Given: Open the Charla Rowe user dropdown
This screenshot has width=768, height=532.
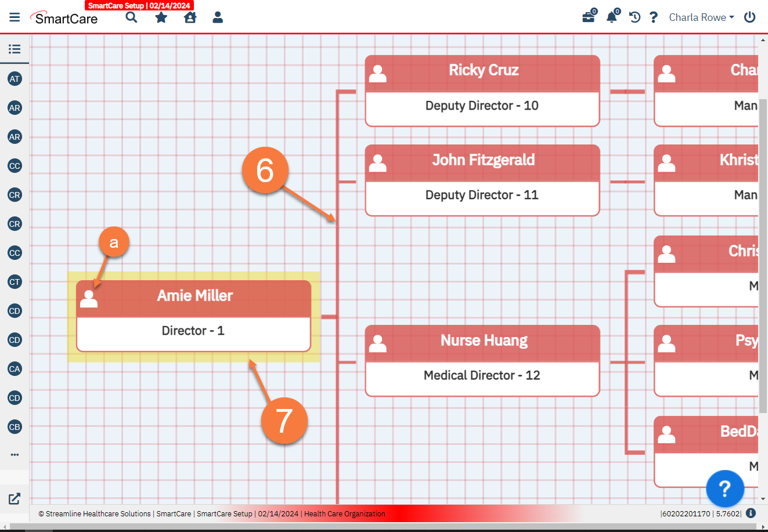Looking at the screenshot, I should coord(701,17).
